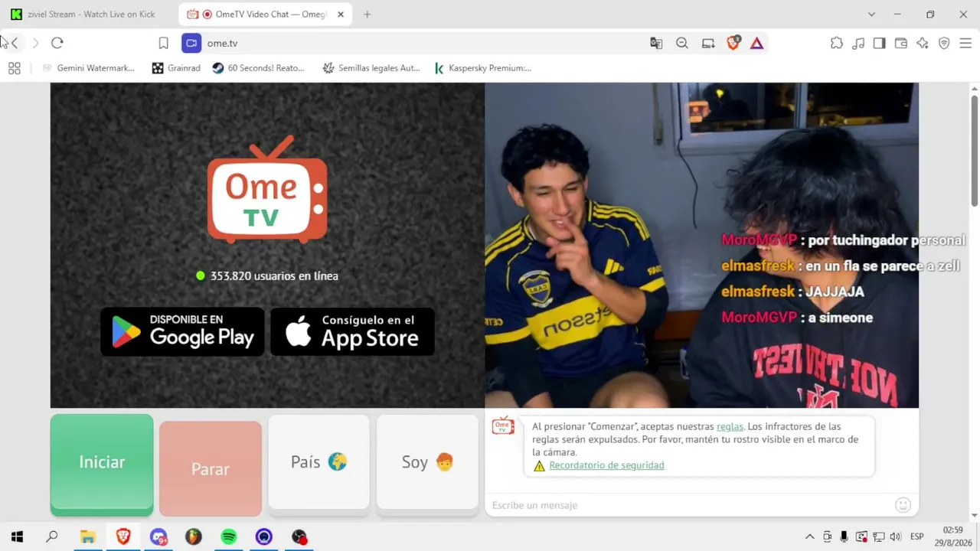
Task: Open the Soy gender selector
Action: [427, 462]
